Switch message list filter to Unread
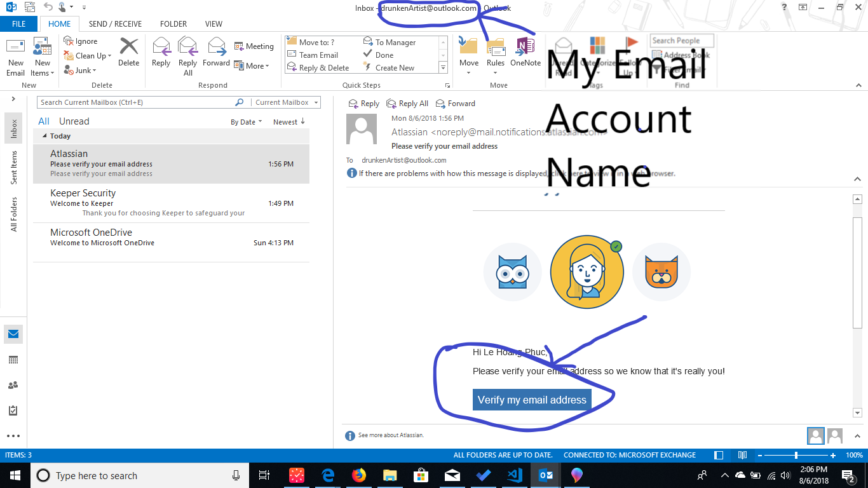The height and width of the screenshot is (488, 868). [74, 121]
